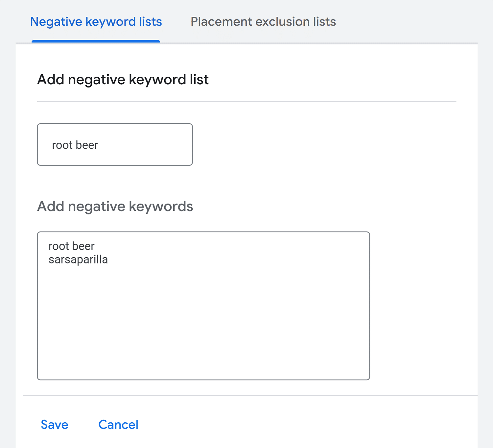Viewport: 493px width, 448px height.
Task: Click inside the negative keywords text area
Action: [203, 306]
